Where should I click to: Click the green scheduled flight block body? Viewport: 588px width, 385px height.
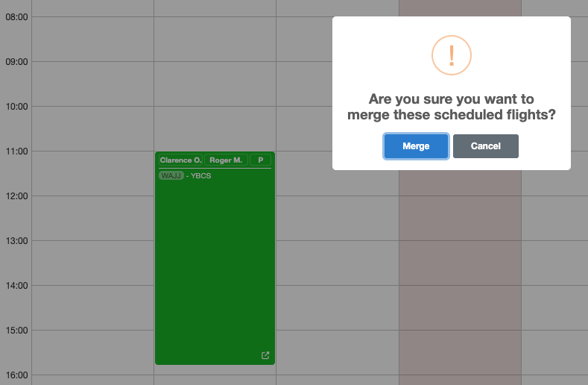[x=215, y=269]
